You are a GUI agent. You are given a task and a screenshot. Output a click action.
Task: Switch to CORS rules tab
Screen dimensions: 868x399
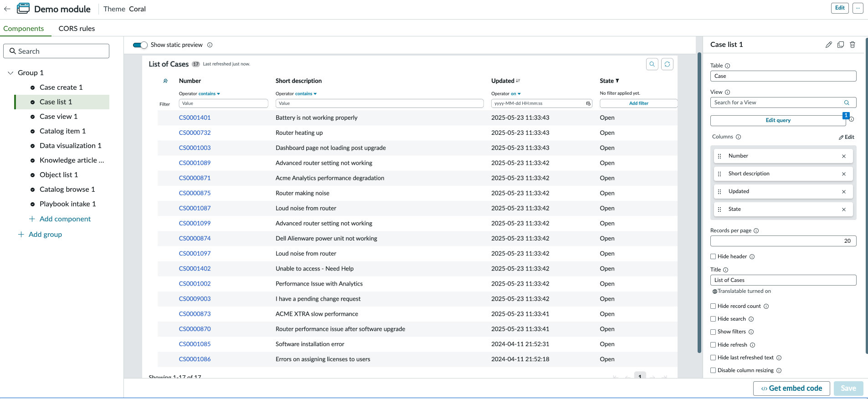click(x=77, y=28)
